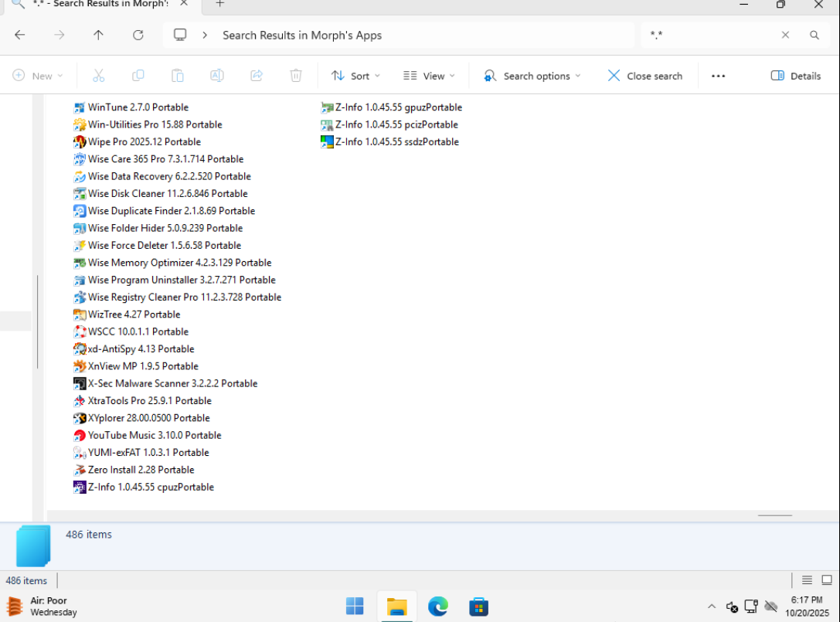Select Wise Memory Optimizer 4.2.3.129 Portable
840x622 pixels.
coord(179,263)
